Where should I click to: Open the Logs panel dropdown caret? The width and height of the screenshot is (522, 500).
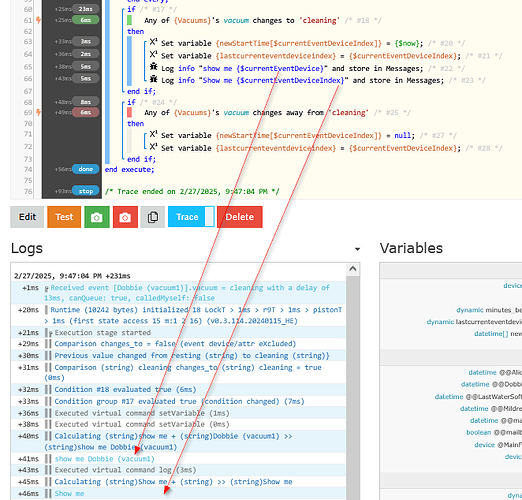[x=357, y=249]
